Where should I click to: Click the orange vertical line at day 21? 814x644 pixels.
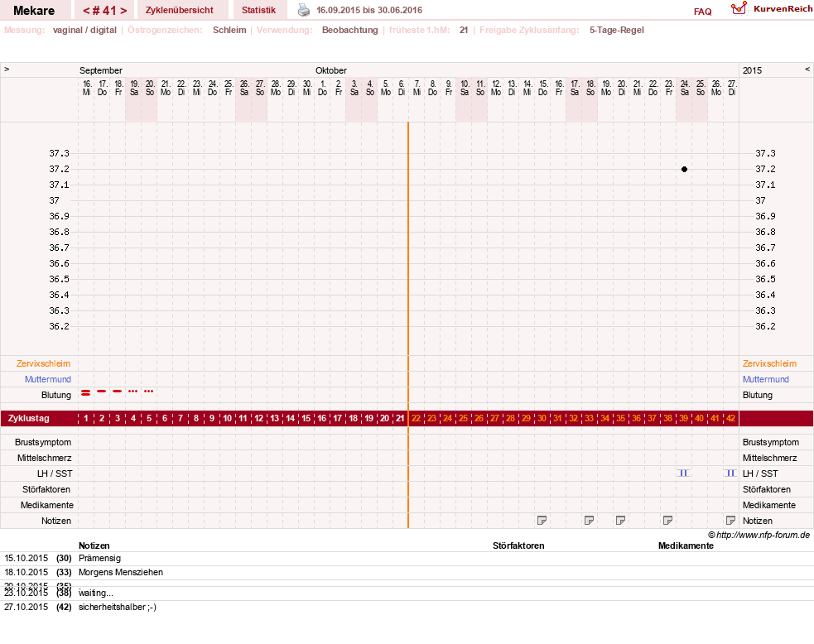(x=408, y=324)
